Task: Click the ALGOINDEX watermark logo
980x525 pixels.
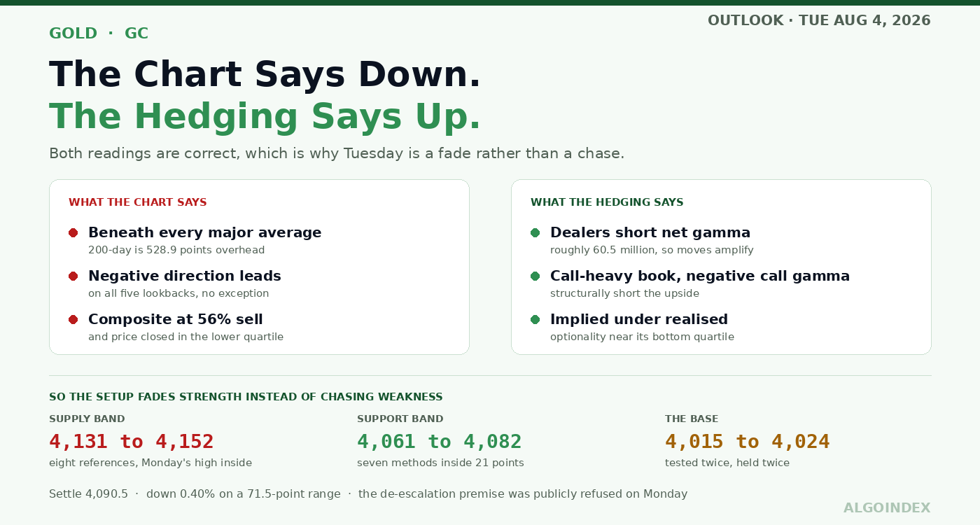Action: pos(887,508)
